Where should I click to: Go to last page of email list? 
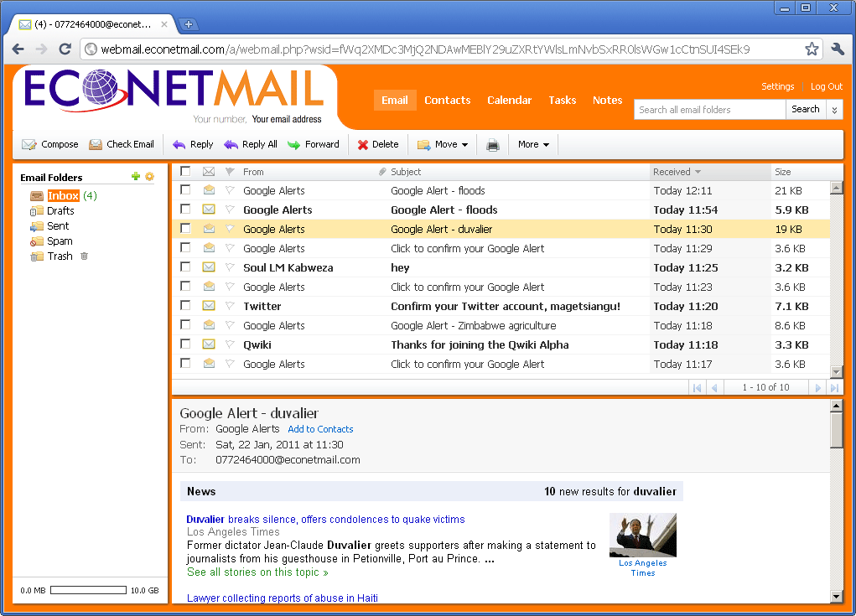[834, 387]
